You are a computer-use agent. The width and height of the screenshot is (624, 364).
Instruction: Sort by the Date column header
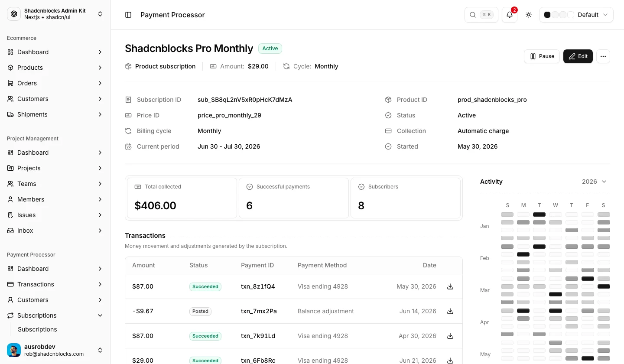coord(429,265)
